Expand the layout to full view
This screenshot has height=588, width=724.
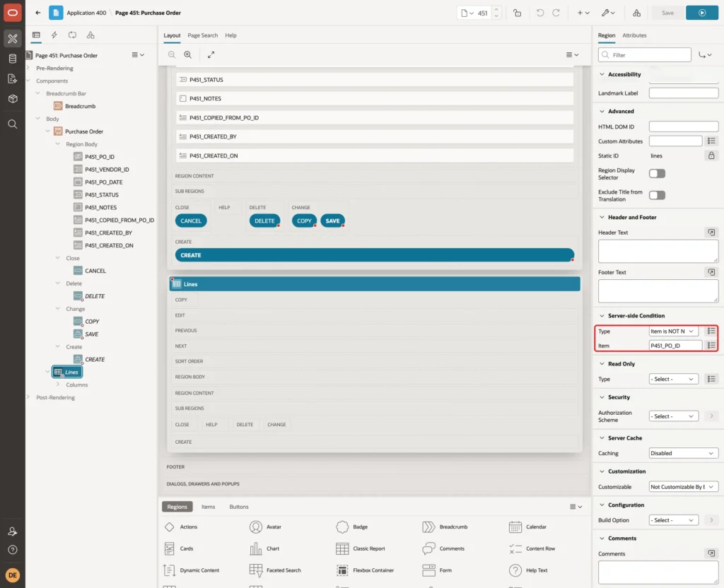211,54
